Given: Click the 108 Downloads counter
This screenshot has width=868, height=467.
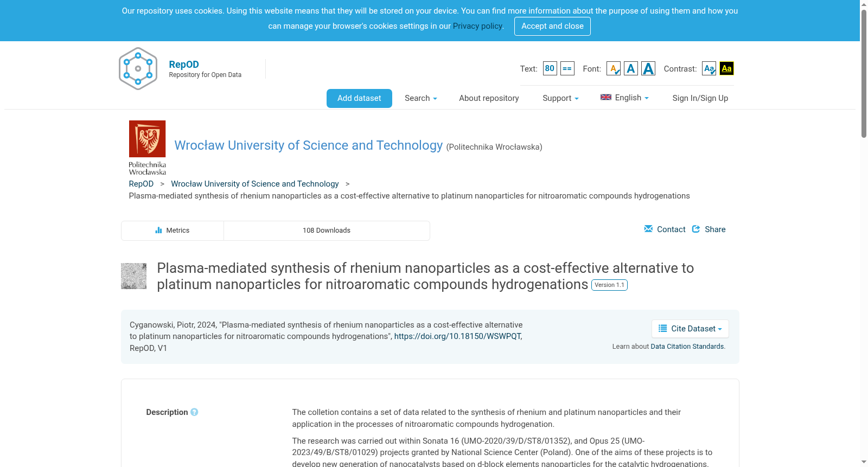Looking at the screenshot, I should pyautogui.click(x=327, y=231).
